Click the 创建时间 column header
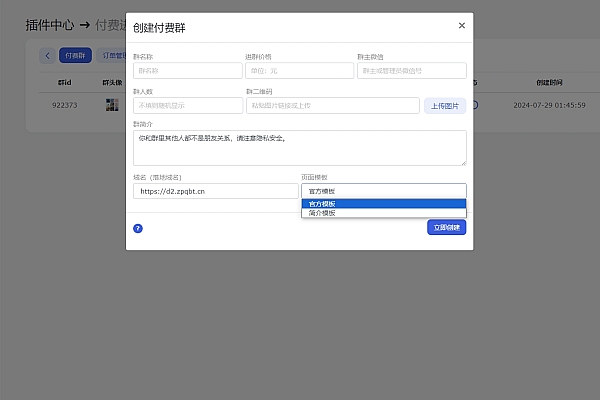This screenshot has width=600, height=400. (549, 82)
